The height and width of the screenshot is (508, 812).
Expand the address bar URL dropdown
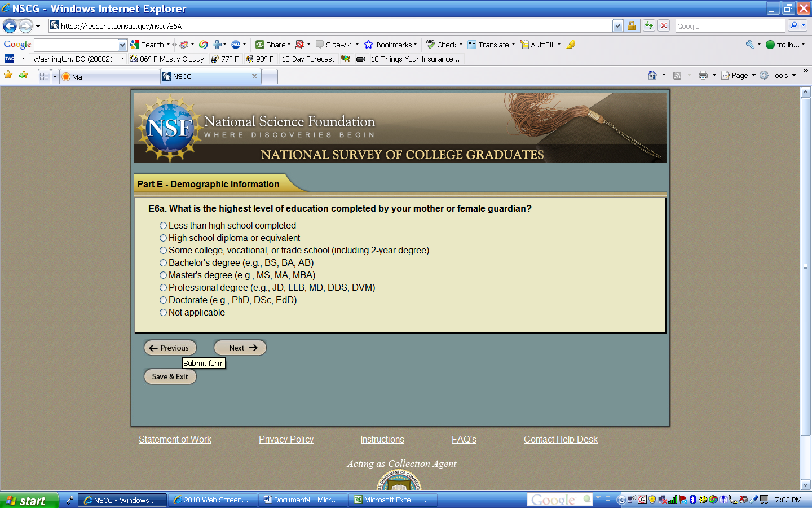[x=617, y=26]
